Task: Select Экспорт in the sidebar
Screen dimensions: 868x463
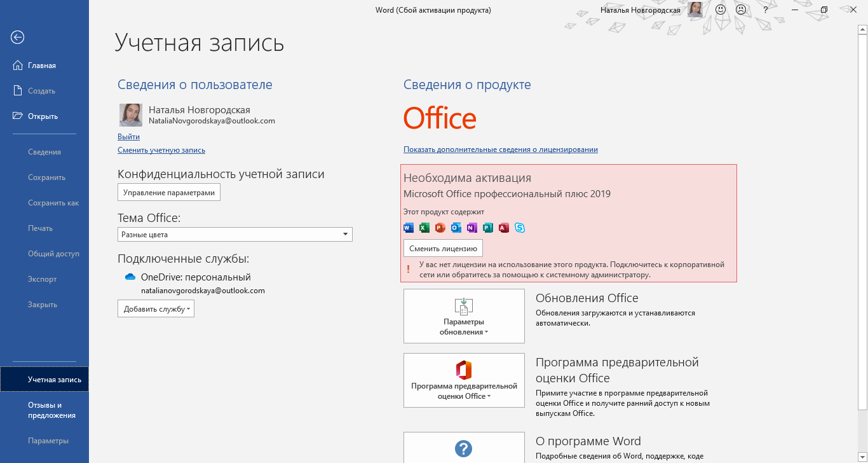Action: click(x=44, y=279)
